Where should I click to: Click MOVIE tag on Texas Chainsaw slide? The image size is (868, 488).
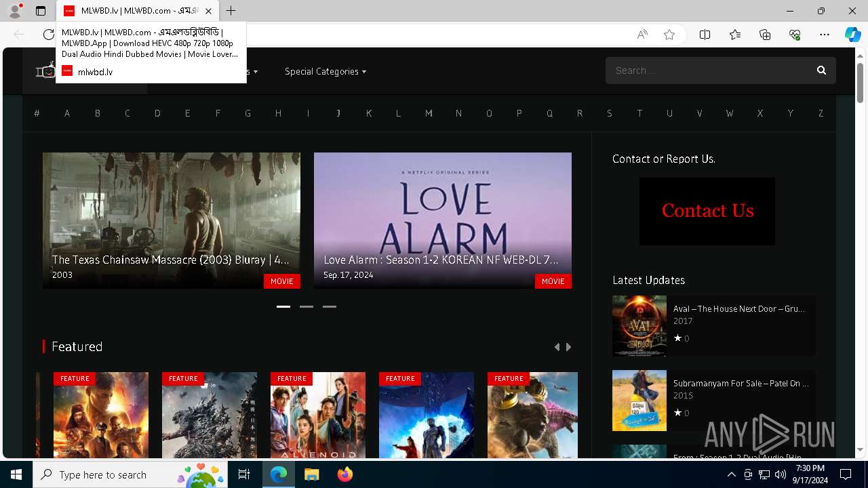tap(282, 281)
